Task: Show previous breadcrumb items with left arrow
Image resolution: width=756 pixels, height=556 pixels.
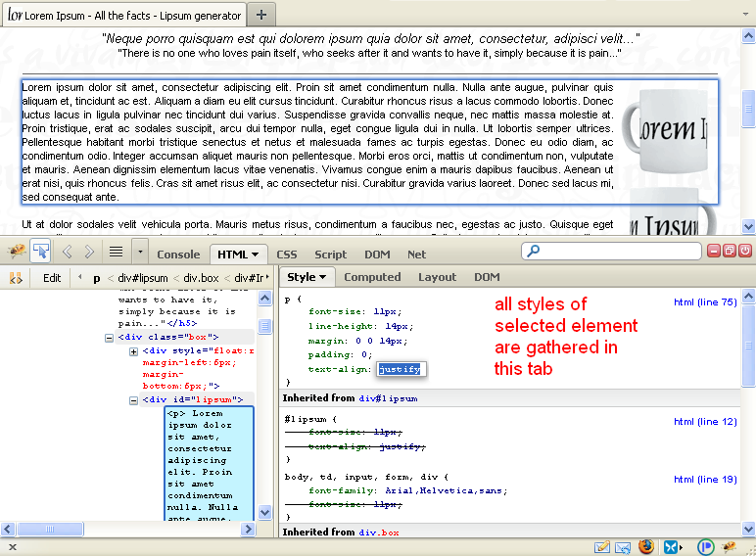Action: tap(79, 277)
